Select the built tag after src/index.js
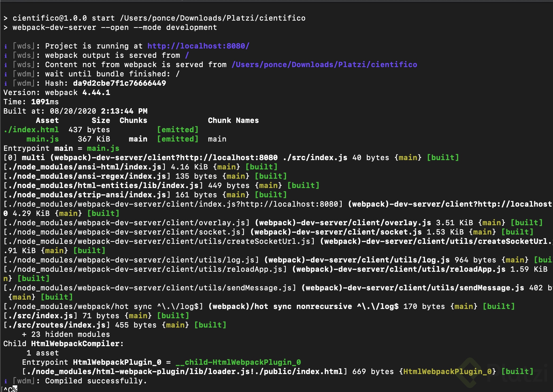 pos(173,316)
